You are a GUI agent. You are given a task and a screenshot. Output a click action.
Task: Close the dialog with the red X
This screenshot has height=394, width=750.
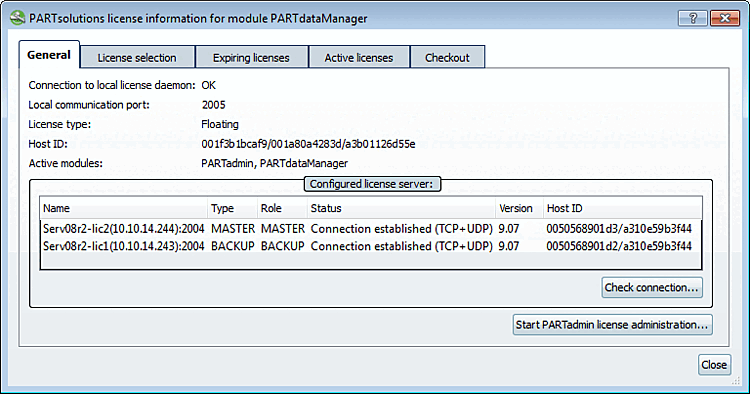tap(725, 19)
